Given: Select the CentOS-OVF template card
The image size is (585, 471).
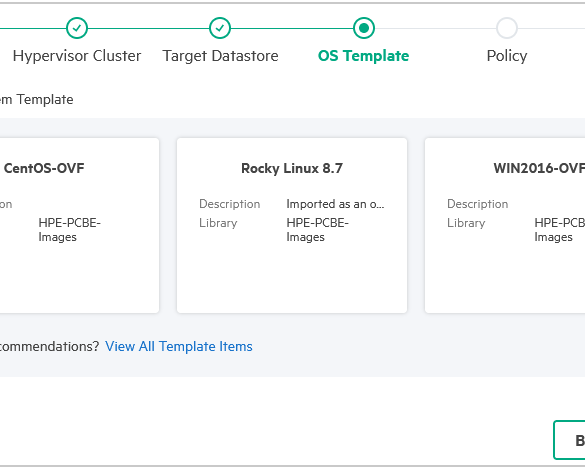Looking at the screenshot, I should coord(79,225).
